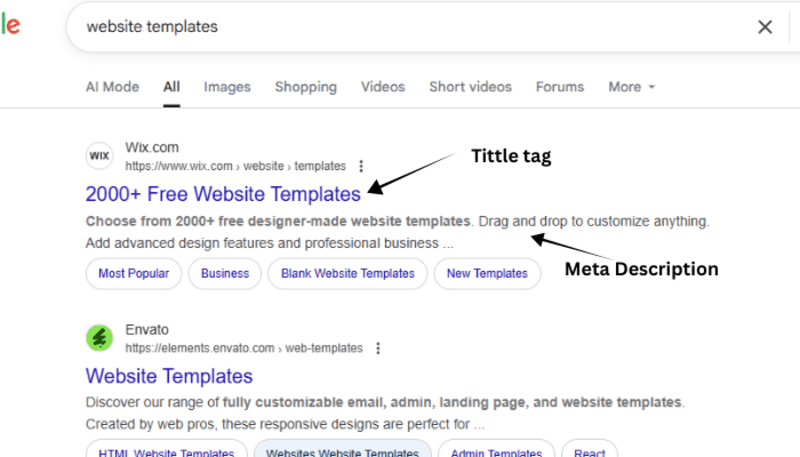Click the partial Google logo

11,24
